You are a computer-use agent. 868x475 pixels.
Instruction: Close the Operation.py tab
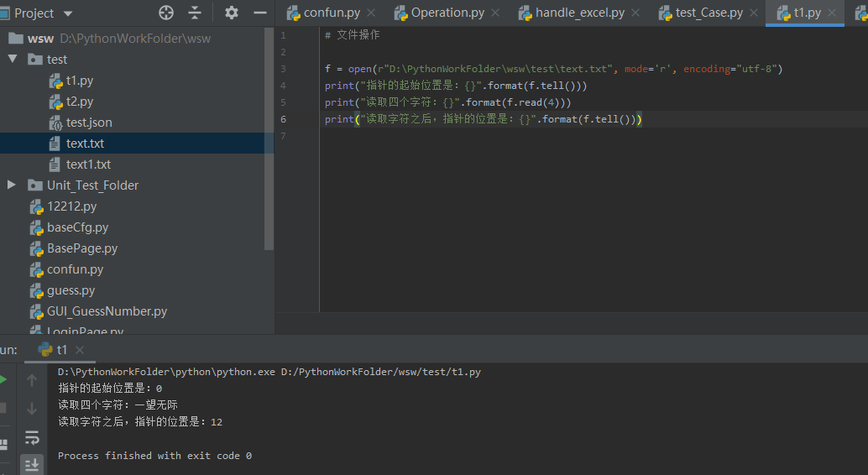pos(495,13)
